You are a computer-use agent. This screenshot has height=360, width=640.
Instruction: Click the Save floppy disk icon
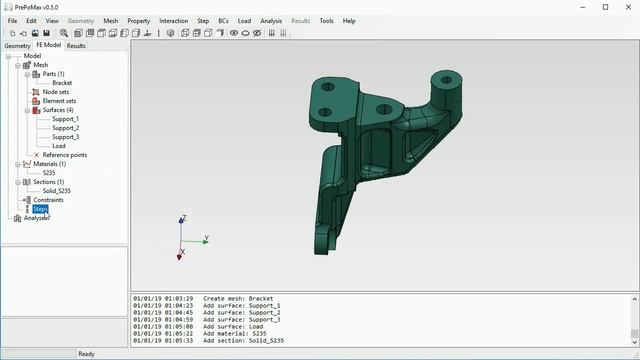click(47, 33)
